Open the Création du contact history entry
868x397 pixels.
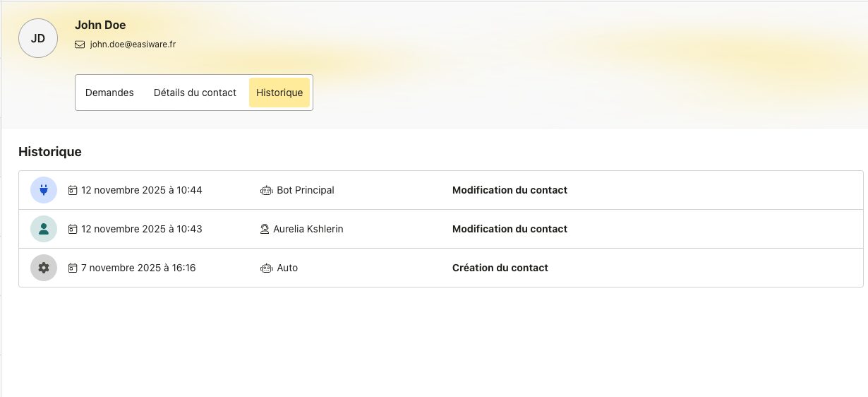pyautogui.click(x=500, y=268)
